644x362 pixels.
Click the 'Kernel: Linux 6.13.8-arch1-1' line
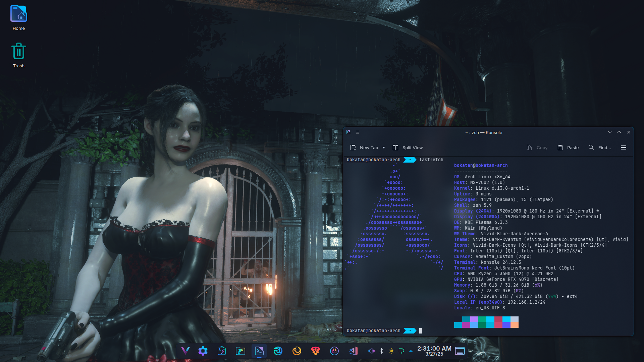pos(492,188)
